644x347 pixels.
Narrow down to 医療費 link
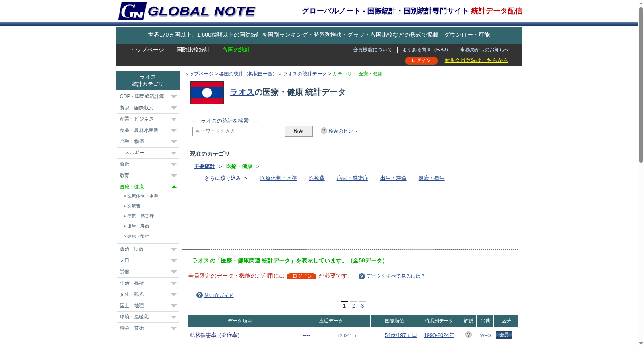pos(317,178)
